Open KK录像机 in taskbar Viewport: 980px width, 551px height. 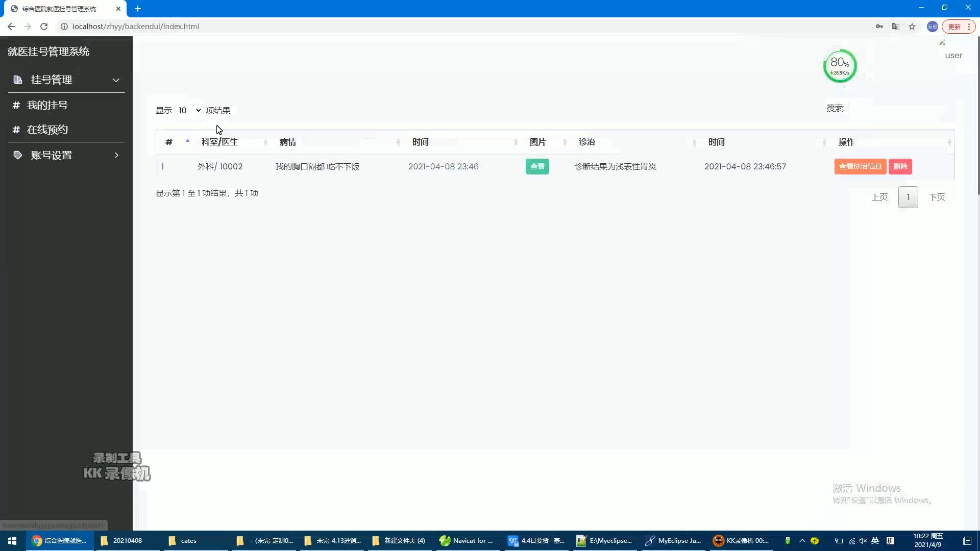(741, 541)
